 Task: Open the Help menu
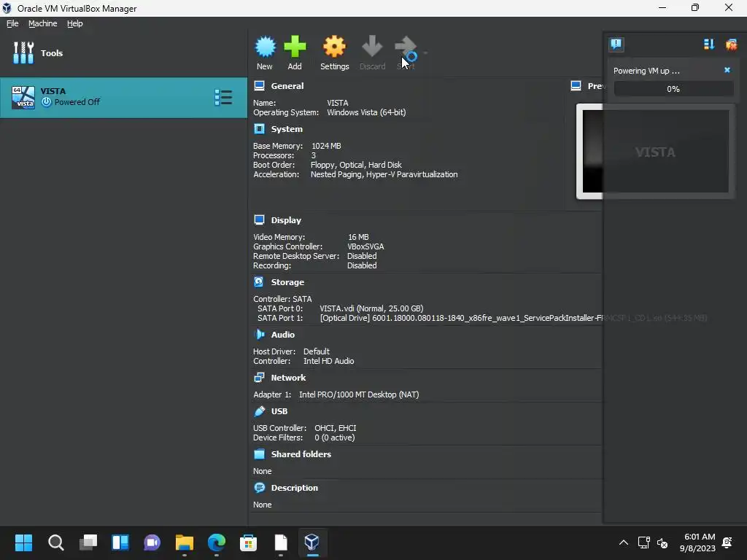(x=75, y=23)
